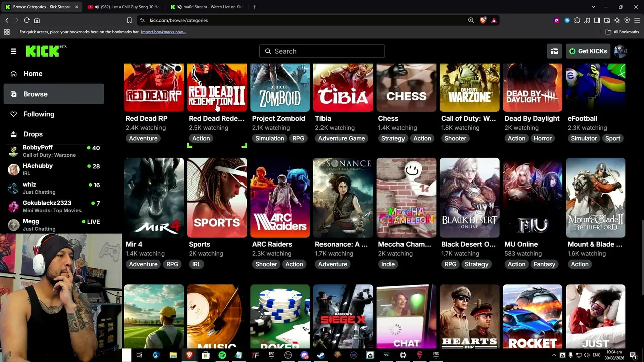Open the ARC Raiders category thumbnail

click(x=280, y=198)
